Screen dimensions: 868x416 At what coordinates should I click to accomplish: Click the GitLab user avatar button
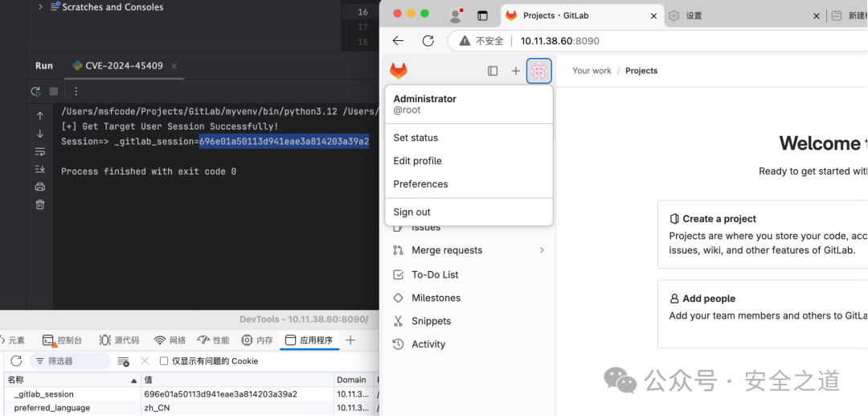pyautogui.click(x=538, y=71)
